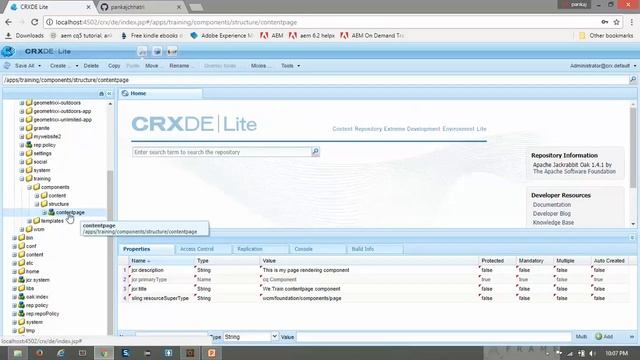Collapse the training folder node
The image size is (640, 360).
point(22,179)
